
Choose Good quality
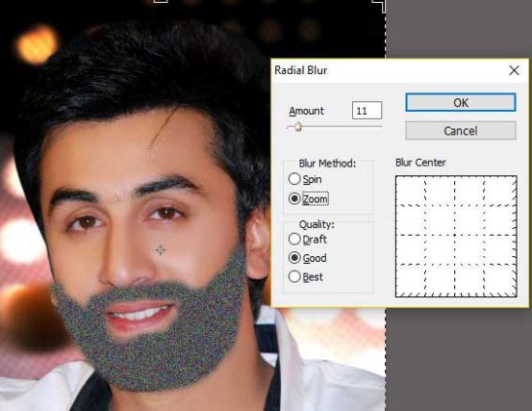(x=294, y=258)
